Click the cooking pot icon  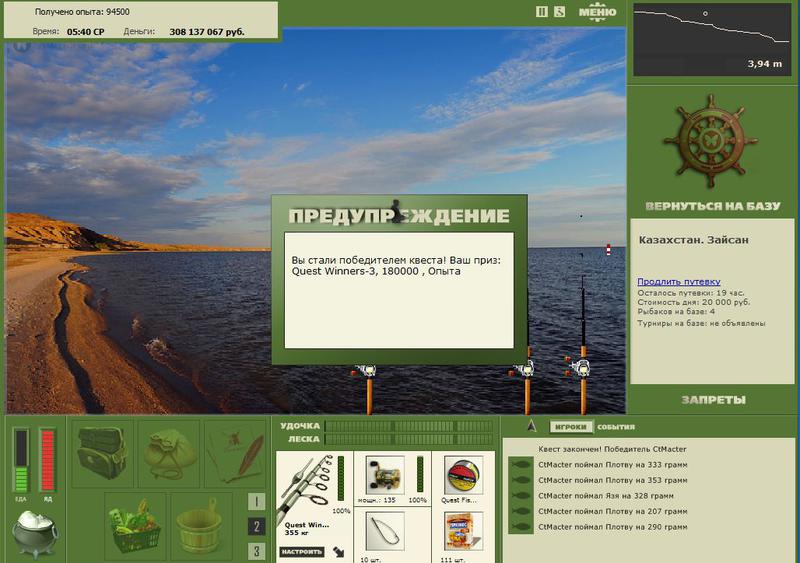tap(35, 534)
